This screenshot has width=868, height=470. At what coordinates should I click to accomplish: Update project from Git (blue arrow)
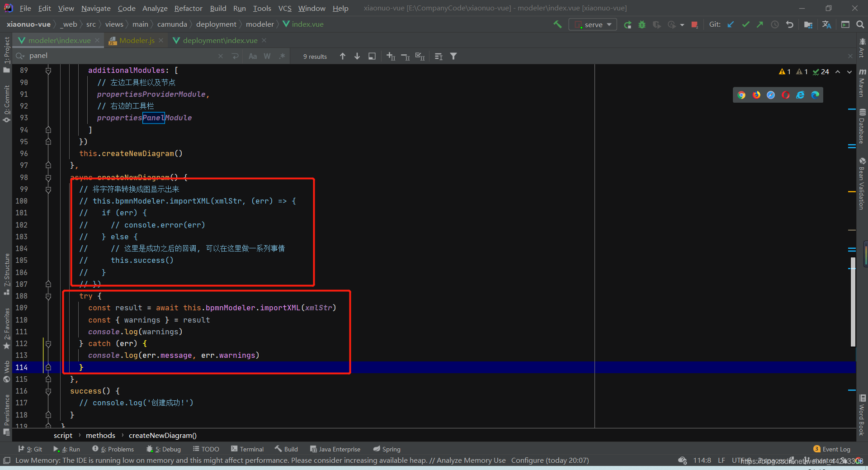pyautogui.click(x=731, y=24)
